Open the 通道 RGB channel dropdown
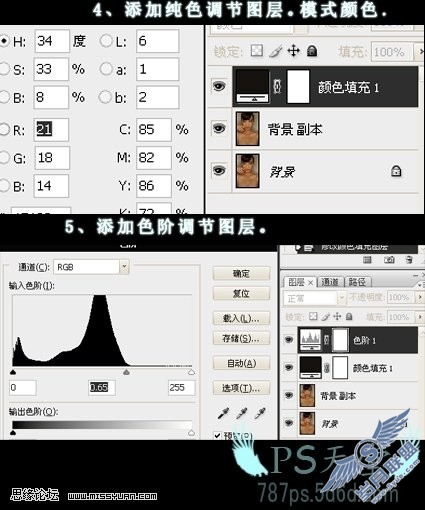This screenshot has width=425, height=510. [124, 267]
